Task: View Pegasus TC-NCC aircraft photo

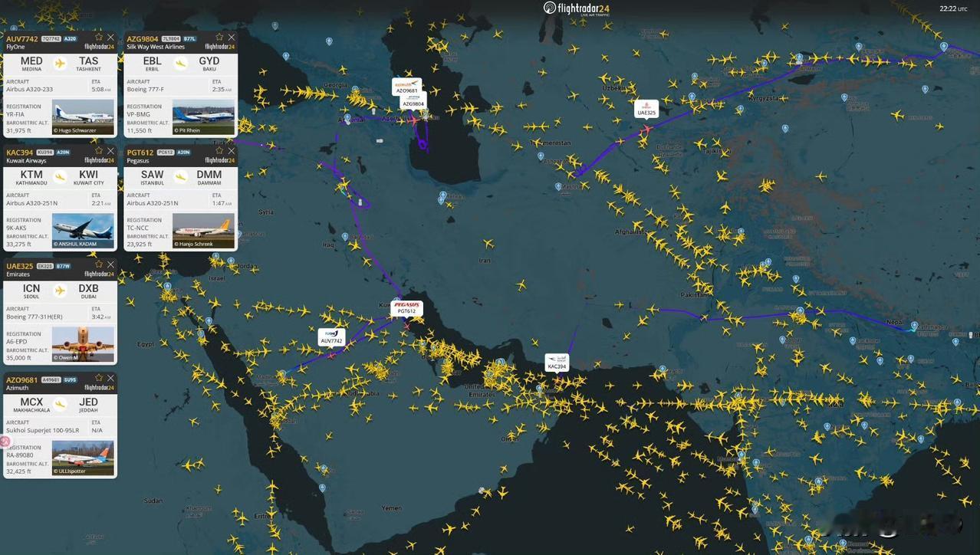Action: (x=203, y=231)
